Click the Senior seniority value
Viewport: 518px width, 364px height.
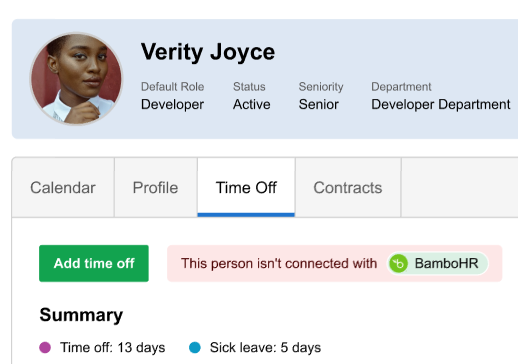pos(319,104)
